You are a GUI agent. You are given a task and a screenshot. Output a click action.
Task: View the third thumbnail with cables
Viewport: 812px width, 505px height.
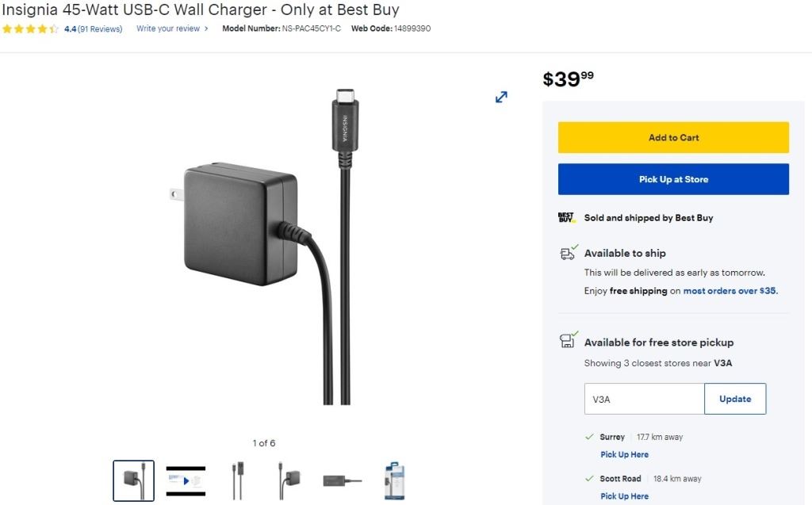[238, 480]
